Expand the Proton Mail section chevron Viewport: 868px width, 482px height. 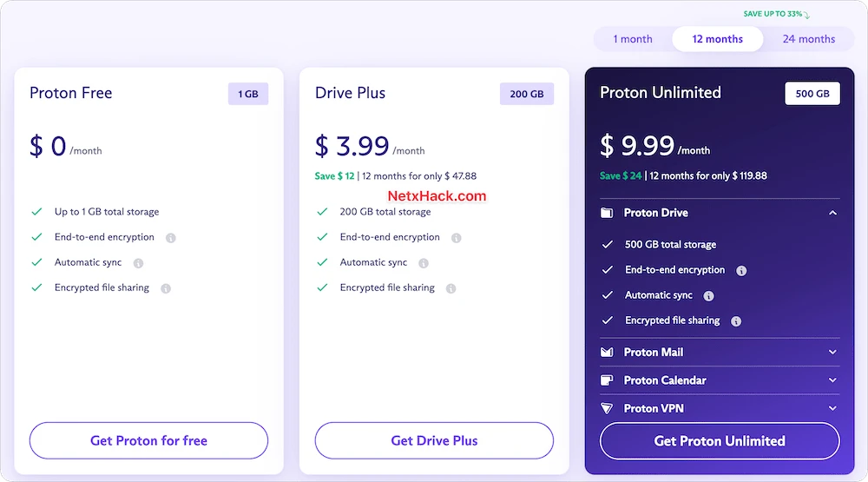pyautogui.click(x=832, y=352)
